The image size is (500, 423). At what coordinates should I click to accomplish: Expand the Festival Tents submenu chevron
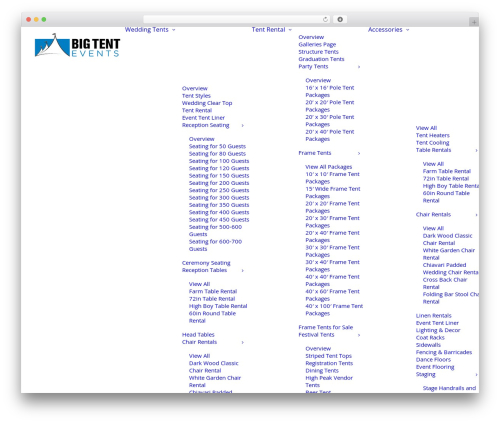coord(359,335)
